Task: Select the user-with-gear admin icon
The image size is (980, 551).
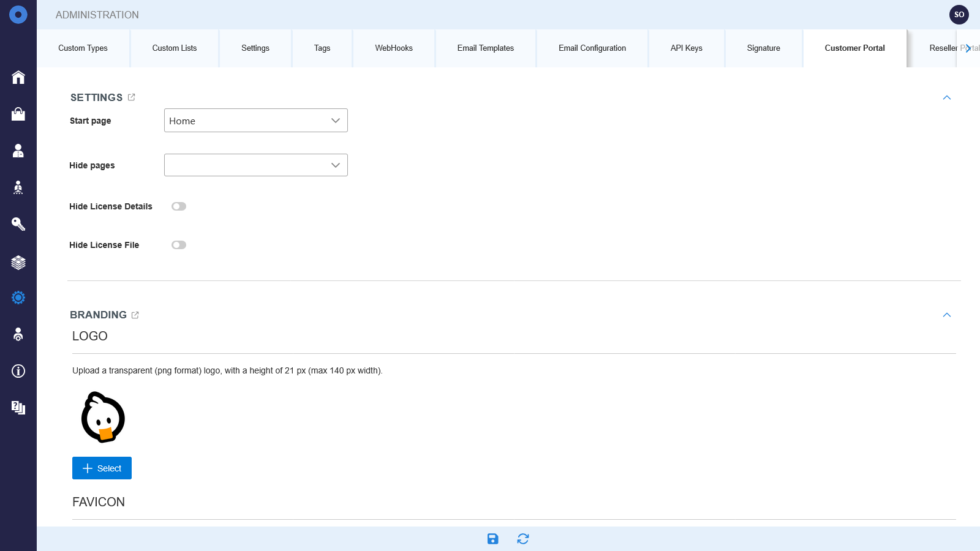Action: tap(18, 334)
